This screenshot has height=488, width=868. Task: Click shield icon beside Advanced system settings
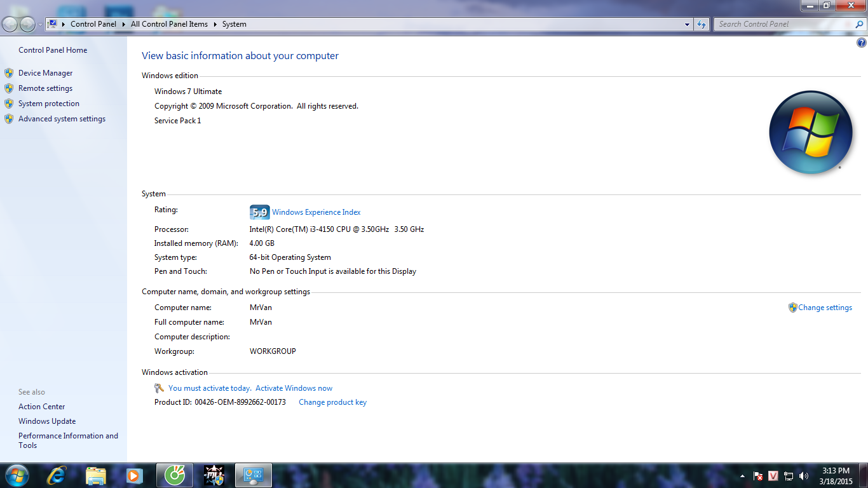point(9,119)
